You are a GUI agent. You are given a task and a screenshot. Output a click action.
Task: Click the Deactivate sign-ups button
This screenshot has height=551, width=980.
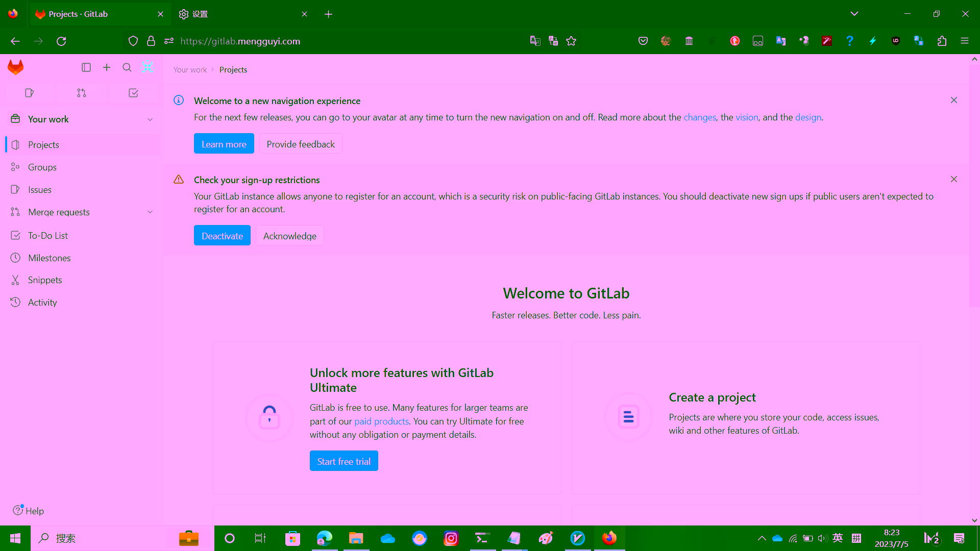tap(222, 236)
